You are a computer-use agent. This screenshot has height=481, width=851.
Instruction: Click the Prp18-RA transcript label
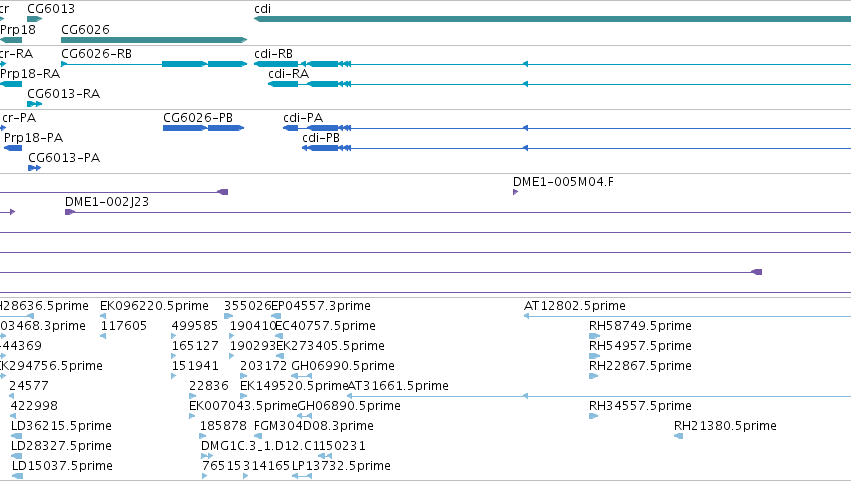(x=30, y=74)
